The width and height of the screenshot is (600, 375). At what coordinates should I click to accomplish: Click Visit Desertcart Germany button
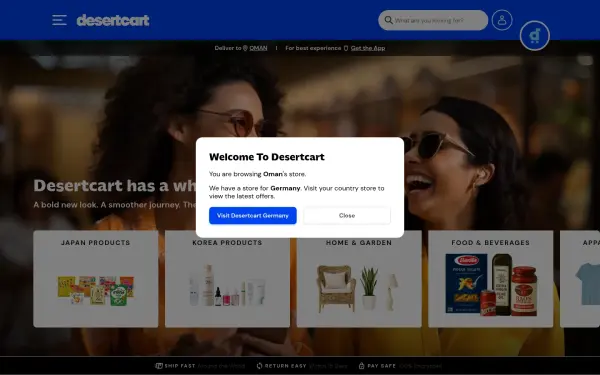click(x=253, y=215)
